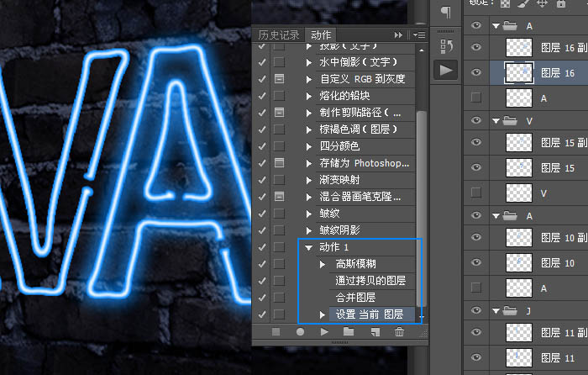This screenshot has width=588, height=375.
Task: Toggle dialog box for 四分颜色 action
Action: click(x=279, y=146)
